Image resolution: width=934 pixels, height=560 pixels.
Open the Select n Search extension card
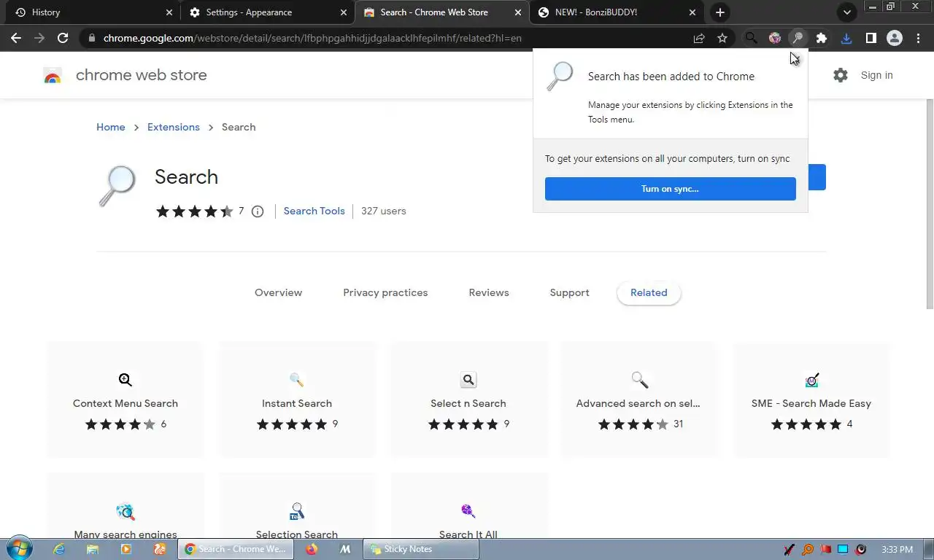[x=468, y=400]
